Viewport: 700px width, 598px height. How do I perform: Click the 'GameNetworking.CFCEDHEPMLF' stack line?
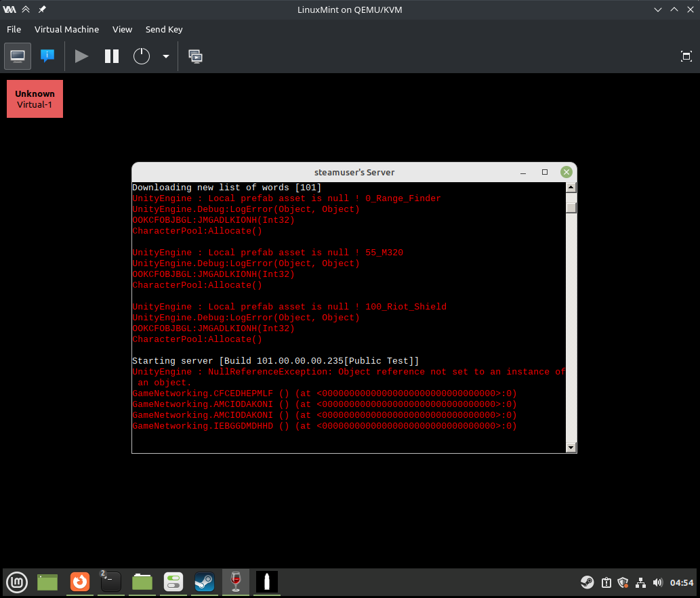[x=325, y=393]
